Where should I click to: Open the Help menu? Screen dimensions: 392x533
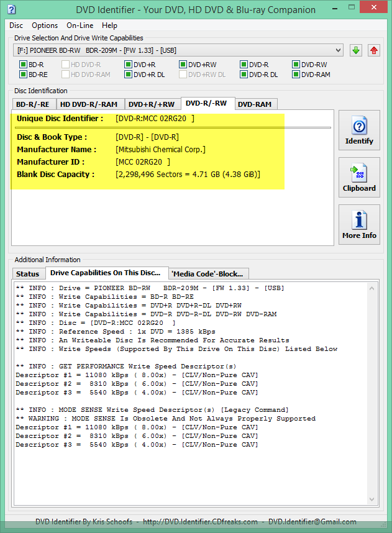coord(109,25)
